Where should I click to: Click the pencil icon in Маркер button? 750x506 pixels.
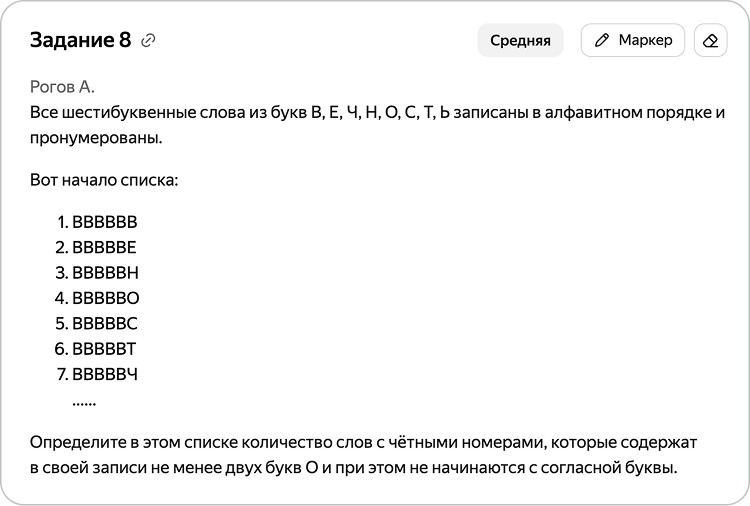pyautogui.click(x=602, y=40)
